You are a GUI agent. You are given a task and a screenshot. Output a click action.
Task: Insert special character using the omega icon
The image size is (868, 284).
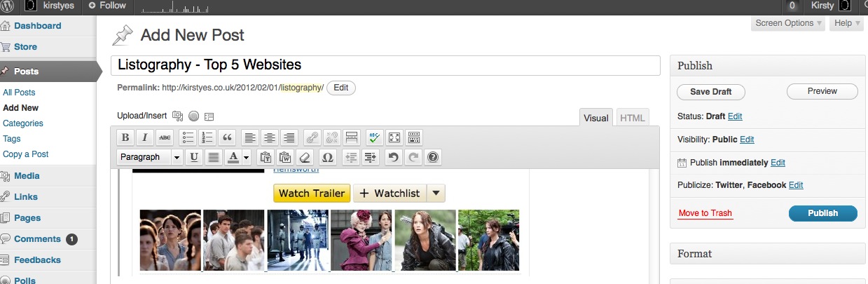326,157
